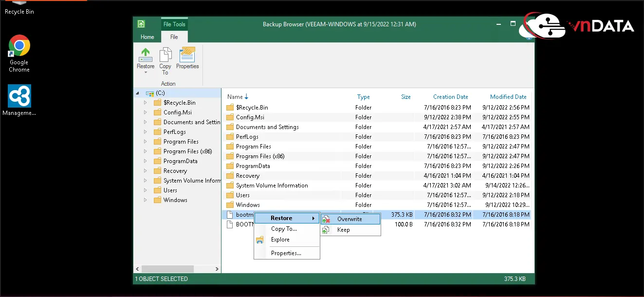
Task: Expand the $Recycle.Bin tree node arrow
Action: click(145, 103)
